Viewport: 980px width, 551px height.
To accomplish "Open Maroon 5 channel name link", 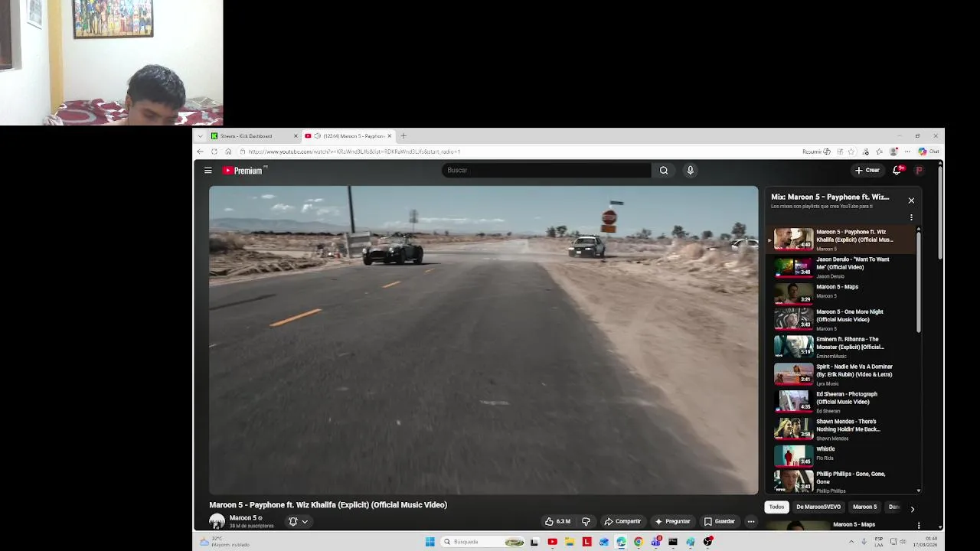I will [x=243, y=518].
